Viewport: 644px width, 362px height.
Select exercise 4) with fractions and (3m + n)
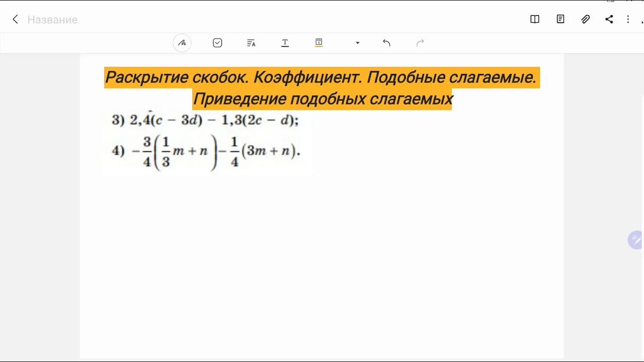[x=206, y=151]
